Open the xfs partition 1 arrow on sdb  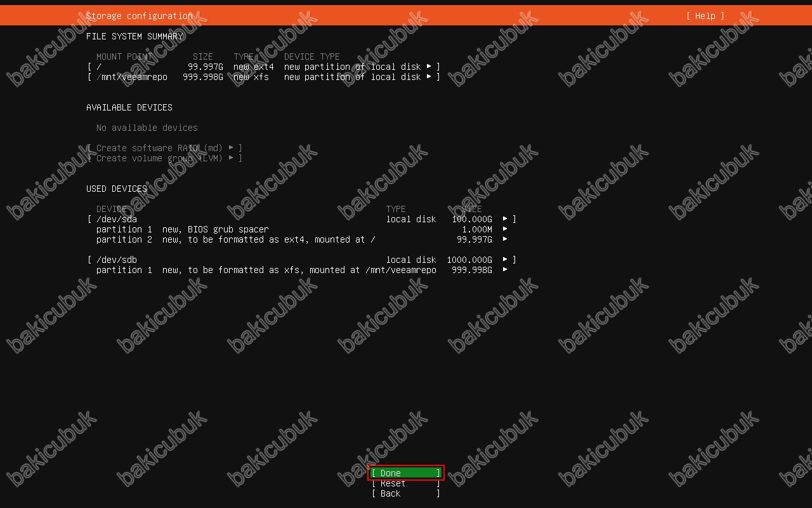(x=506, y=270)
